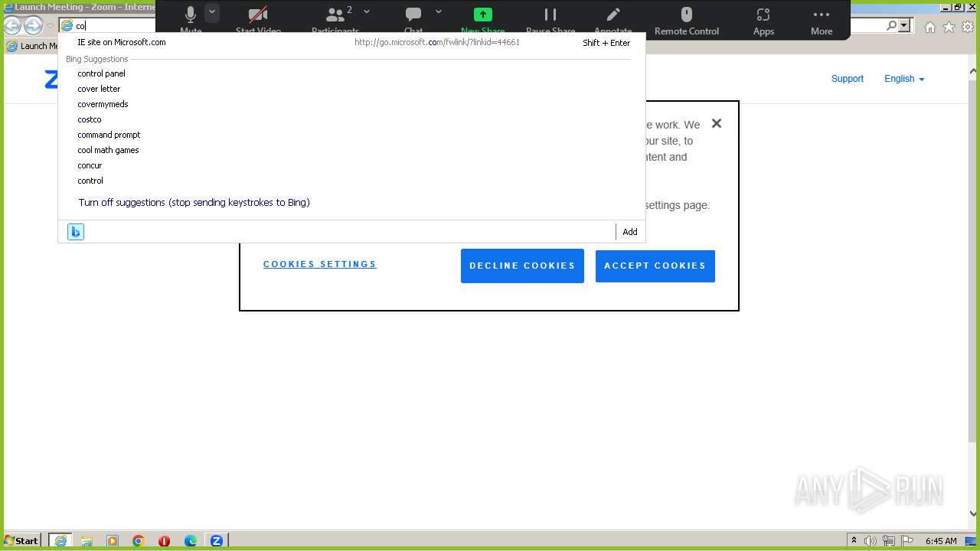The image size is (980, 551).
Task: Click the network tray icon
Action: tap(888, 541)
